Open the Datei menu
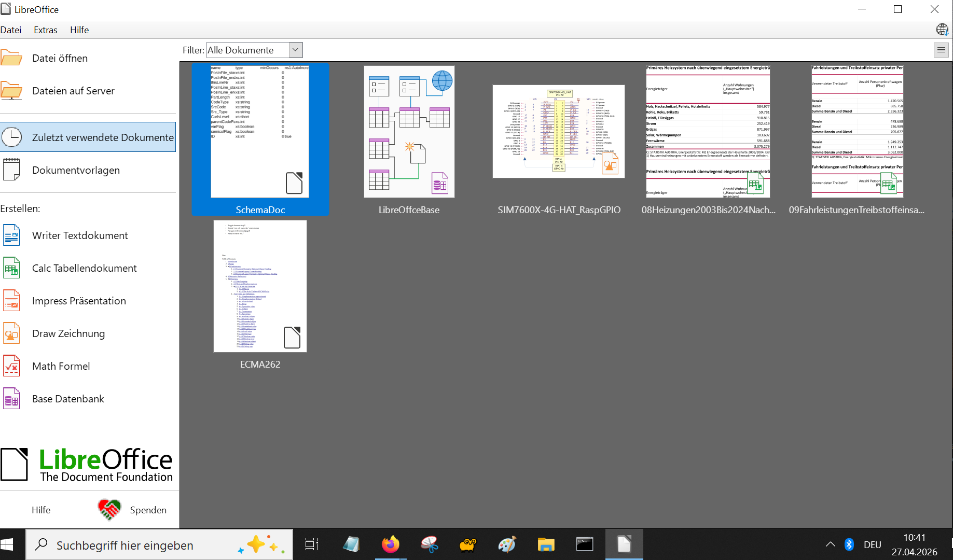Image resolution: width=953 pixels, height=560 pixels. click(11, 30)
